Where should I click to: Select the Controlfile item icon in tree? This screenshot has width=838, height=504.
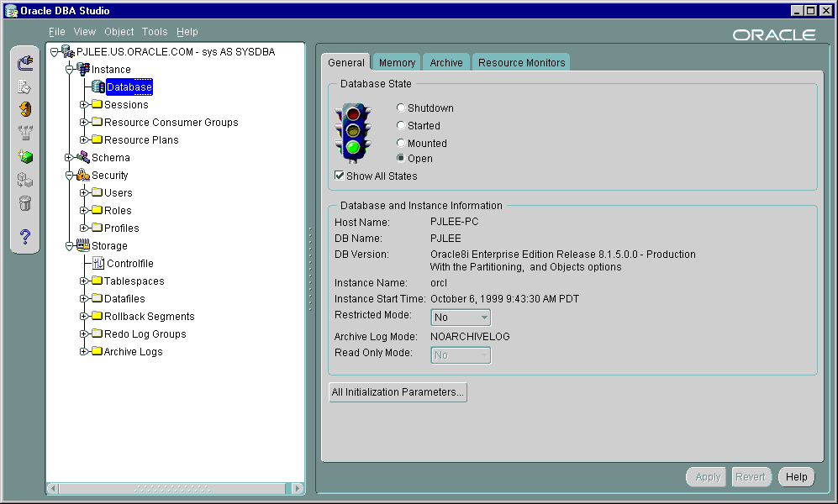(98, 264)
